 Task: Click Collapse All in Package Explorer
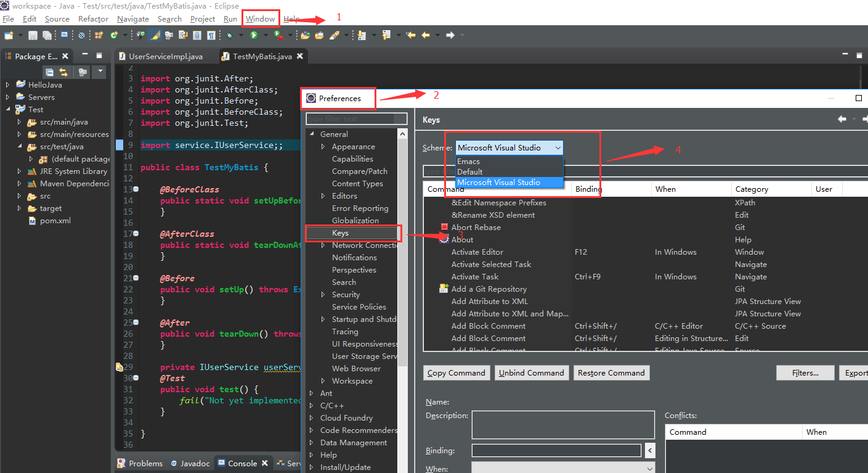tap(49, 72)
